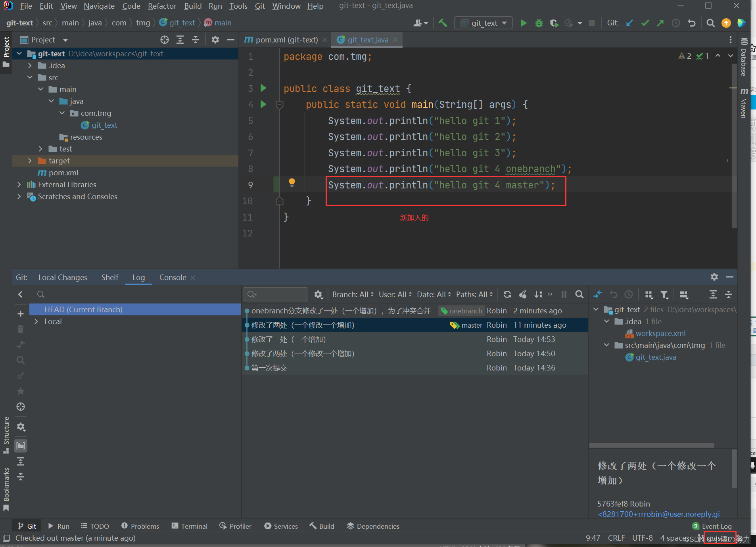This screenshot has width=756, height=547.
Task: Expand the target folder
Action: [30, 161]
